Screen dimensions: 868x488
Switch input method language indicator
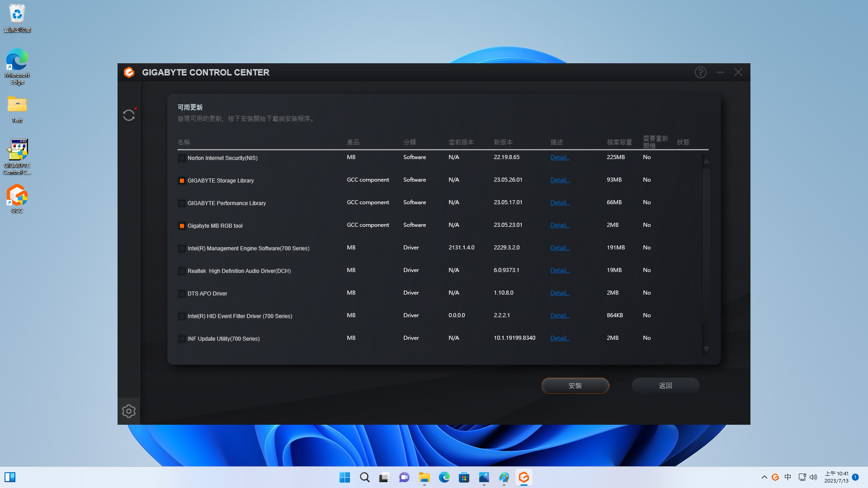[x=788, y=477]
